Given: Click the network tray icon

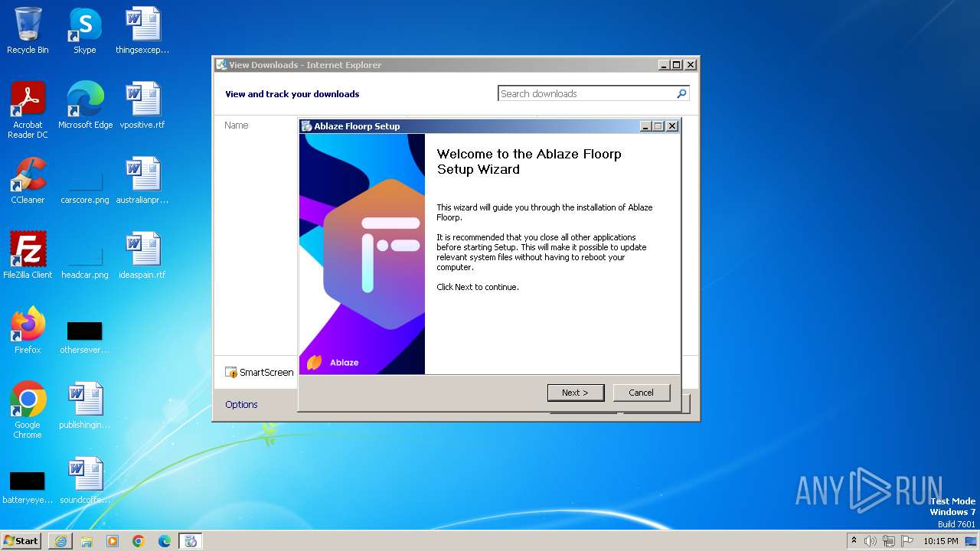Looking at the screenshot, I should coord(889,541).
